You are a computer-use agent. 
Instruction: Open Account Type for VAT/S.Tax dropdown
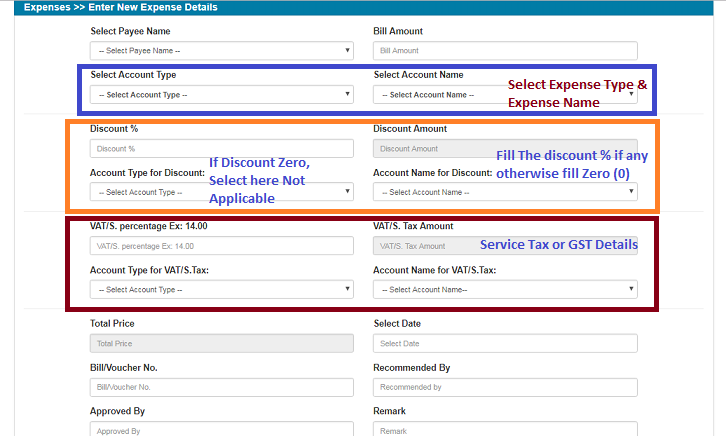[221, 289]
